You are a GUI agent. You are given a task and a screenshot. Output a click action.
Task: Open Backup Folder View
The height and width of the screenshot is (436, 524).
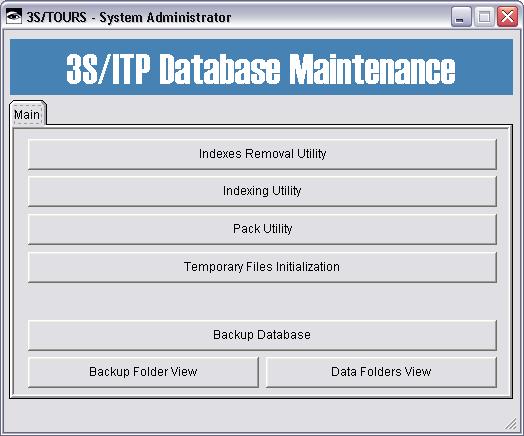pos(143,372)
